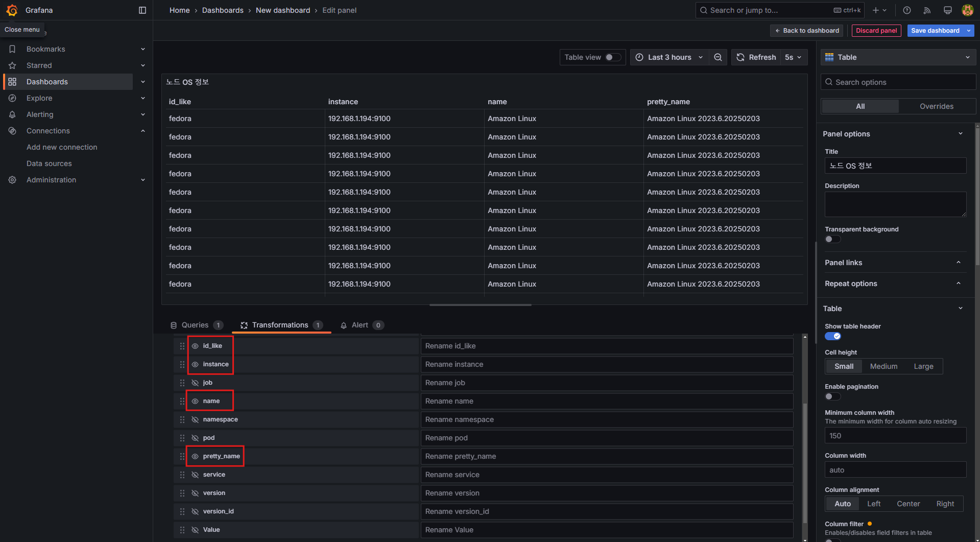Screen dimensions: 980x542
Task: Open the Table visualization type dropdown
Action: coord(898,57)
